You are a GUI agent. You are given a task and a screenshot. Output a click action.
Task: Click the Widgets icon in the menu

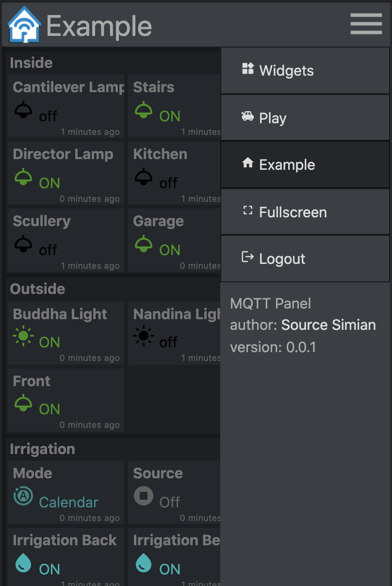tap(248, 69)
